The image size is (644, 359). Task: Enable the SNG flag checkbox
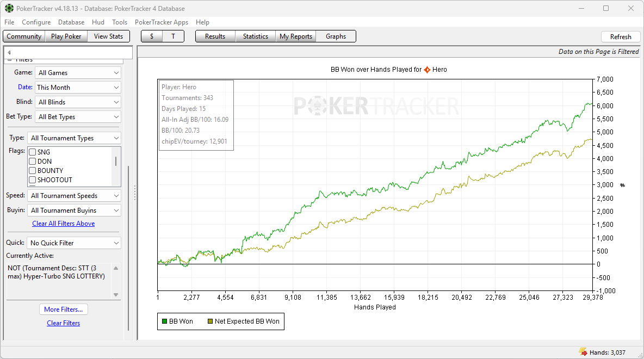(33, 152)
